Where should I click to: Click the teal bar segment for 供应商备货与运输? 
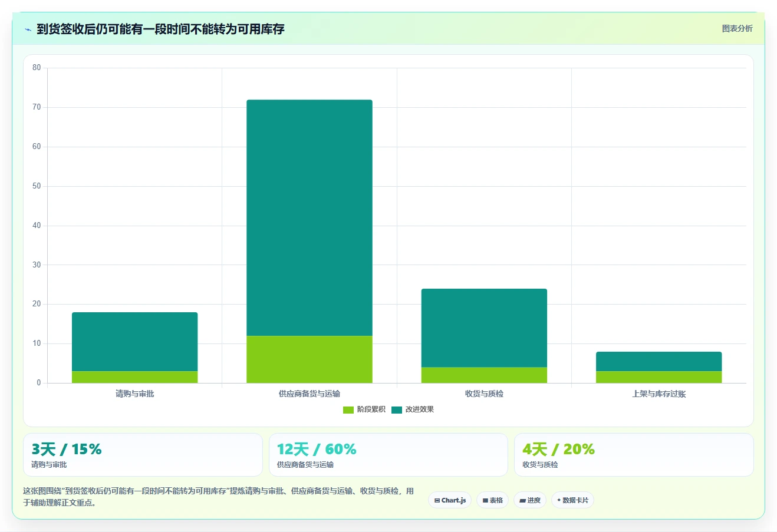310,218
